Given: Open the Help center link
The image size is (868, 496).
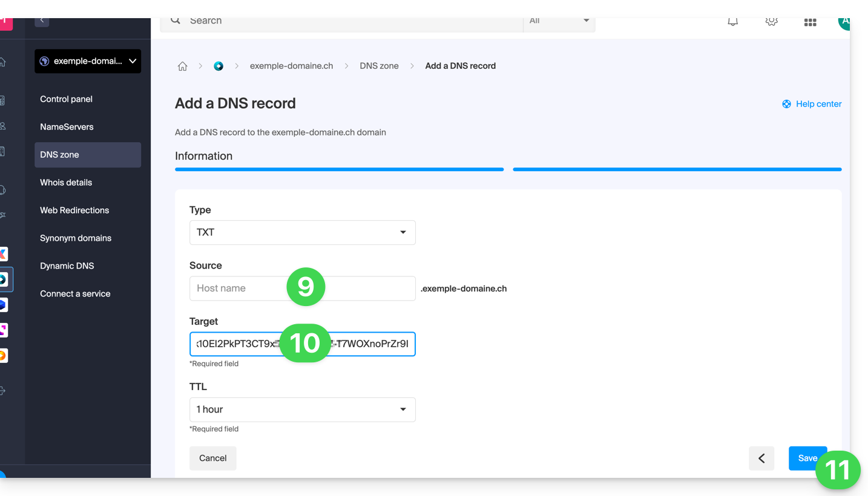Looking at the screenshot, I should click(x=812, y=104).
